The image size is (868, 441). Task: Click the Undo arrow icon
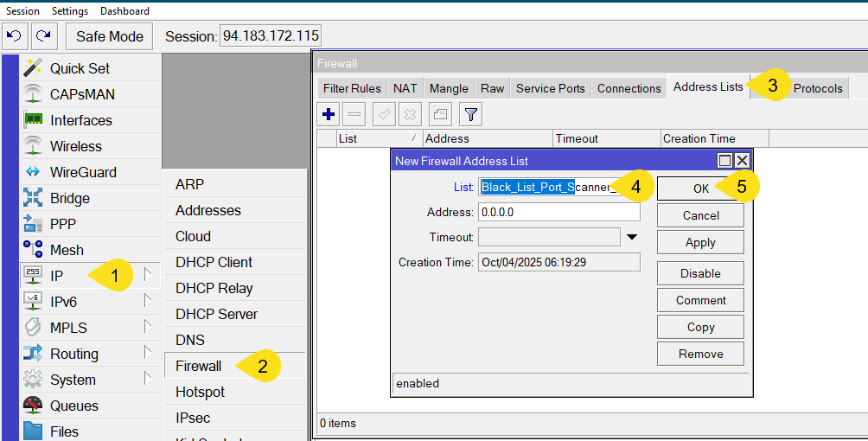point(14,35)
